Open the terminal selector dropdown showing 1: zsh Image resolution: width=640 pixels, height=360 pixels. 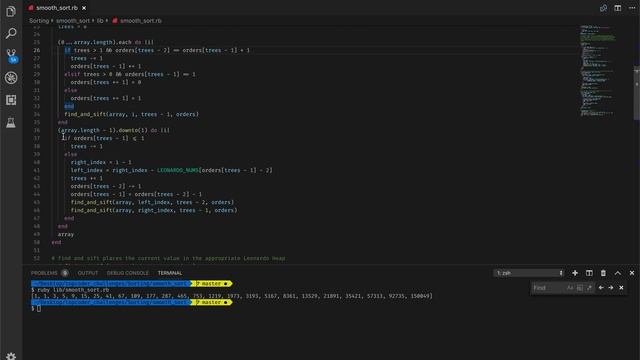[x=529, y=273]
